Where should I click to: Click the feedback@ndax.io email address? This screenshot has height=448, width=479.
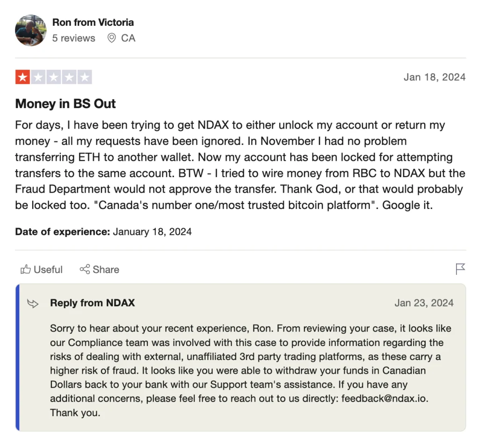pos(385,399)
